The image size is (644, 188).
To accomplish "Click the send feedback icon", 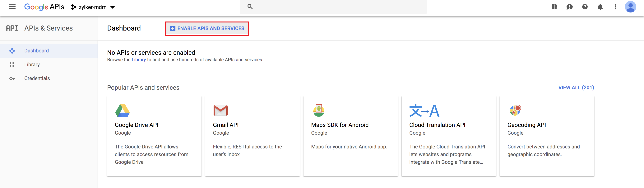I will point(569,7).
